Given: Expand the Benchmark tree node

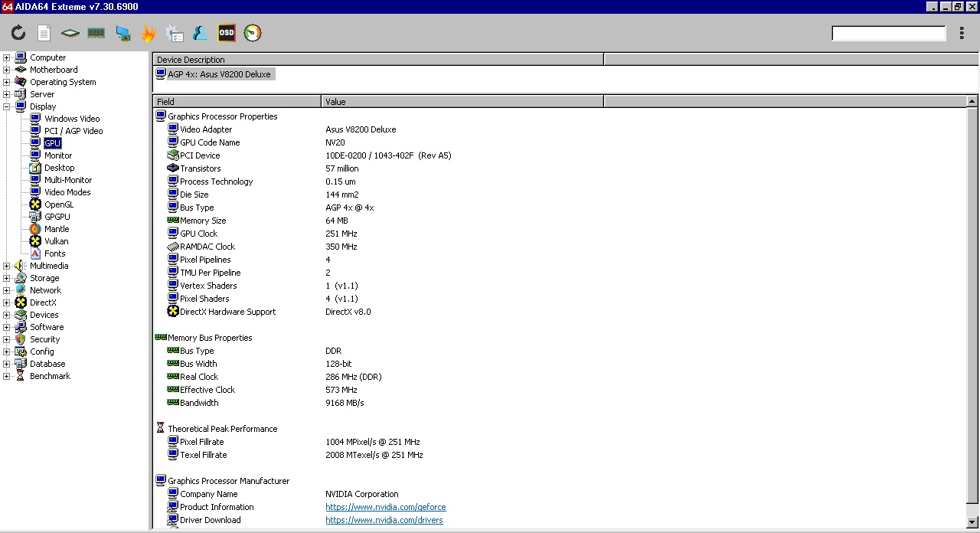Looking at the screenshot, I should [x=7, y=376].
